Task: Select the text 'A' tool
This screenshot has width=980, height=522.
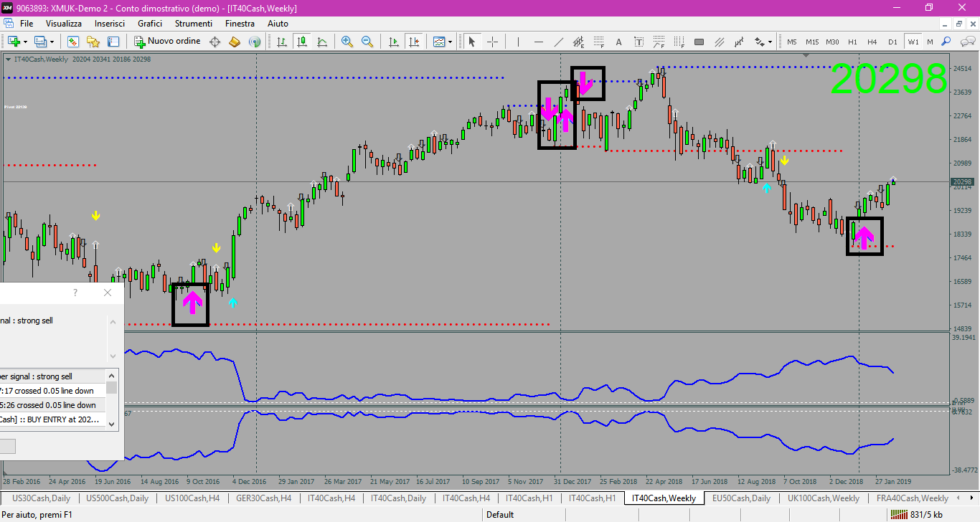Action: pos(618,42)
